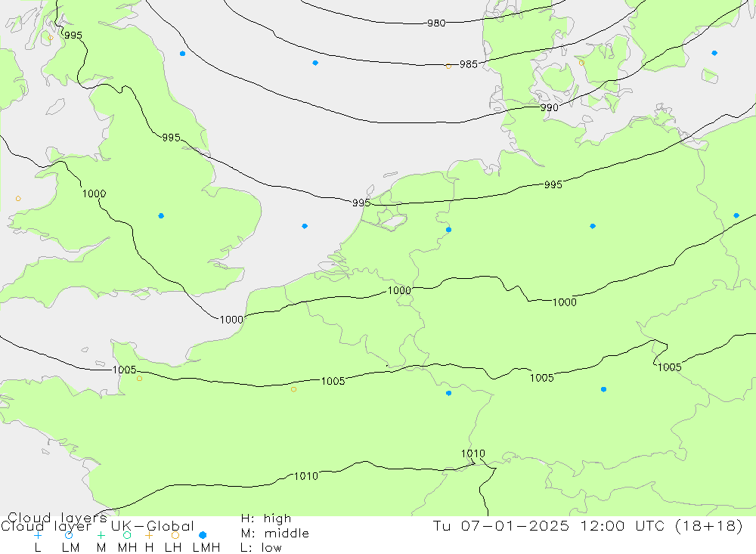Click the green circle MH legend symbol
The height and width of the screenshot is (554, 756).
127,535
